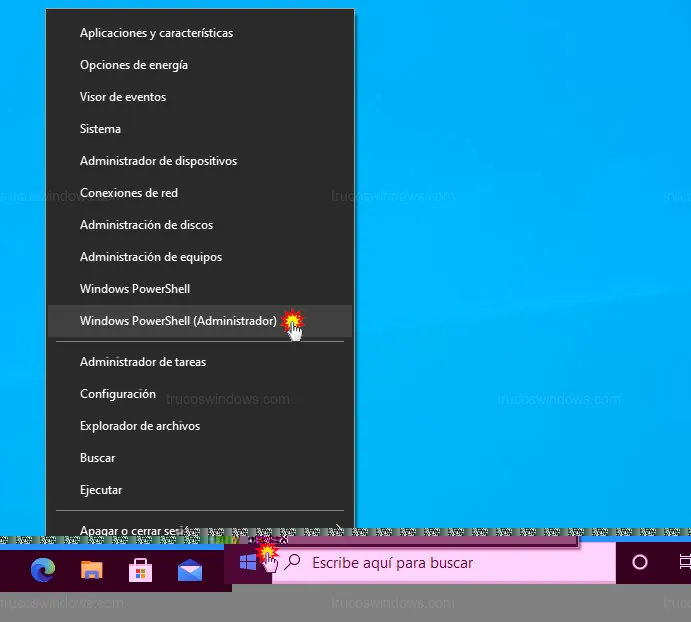Open Administrador de dispositivos
This screenshot has height=622, width=691.
pos(158,161)
